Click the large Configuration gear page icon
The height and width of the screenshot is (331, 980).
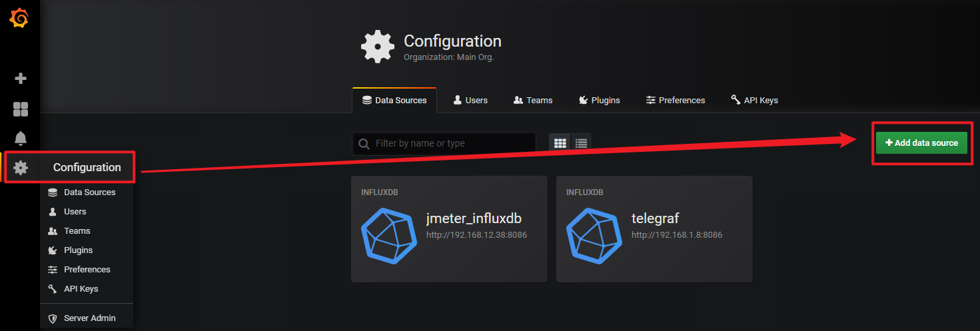tap(378, 47)
